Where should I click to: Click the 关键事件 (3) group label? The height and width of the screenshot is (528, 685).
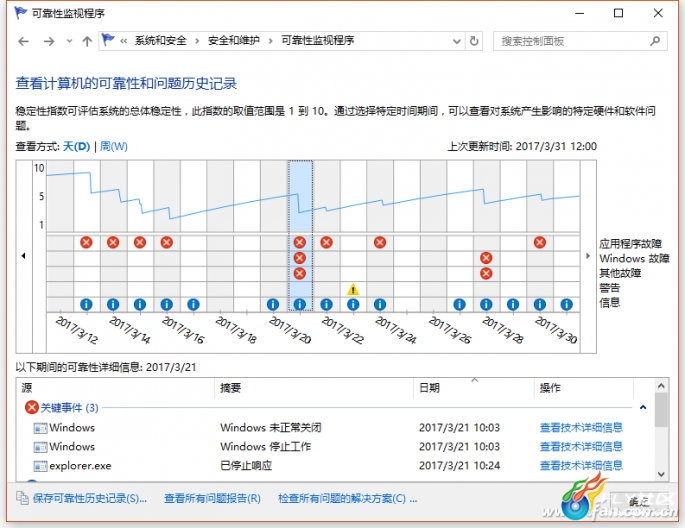69,407
